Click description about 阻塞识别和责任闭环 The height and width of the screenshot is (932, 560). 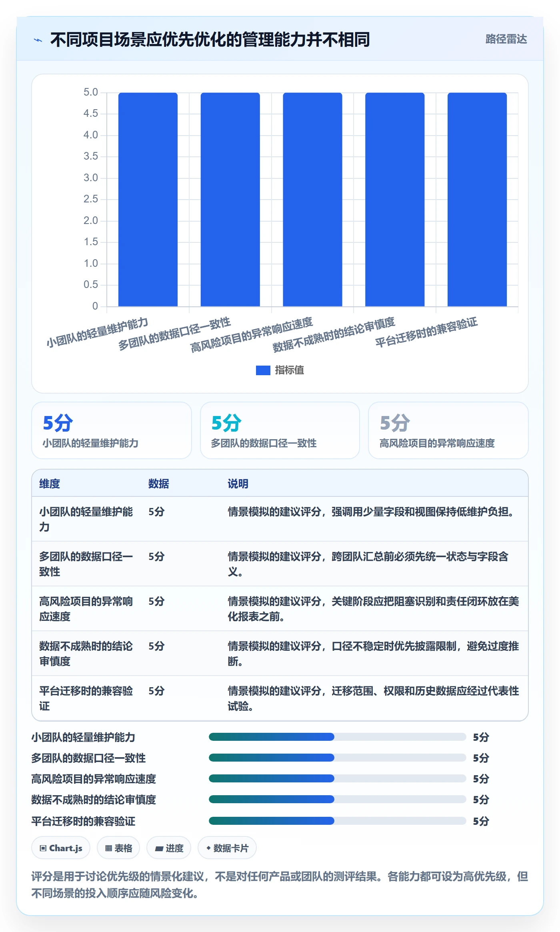pos(374,609)
